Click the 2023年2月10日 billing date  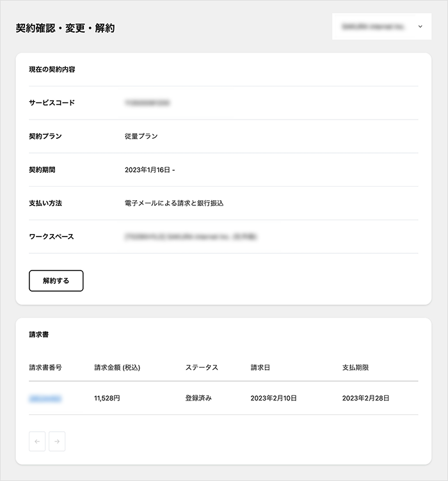[274, 398]
